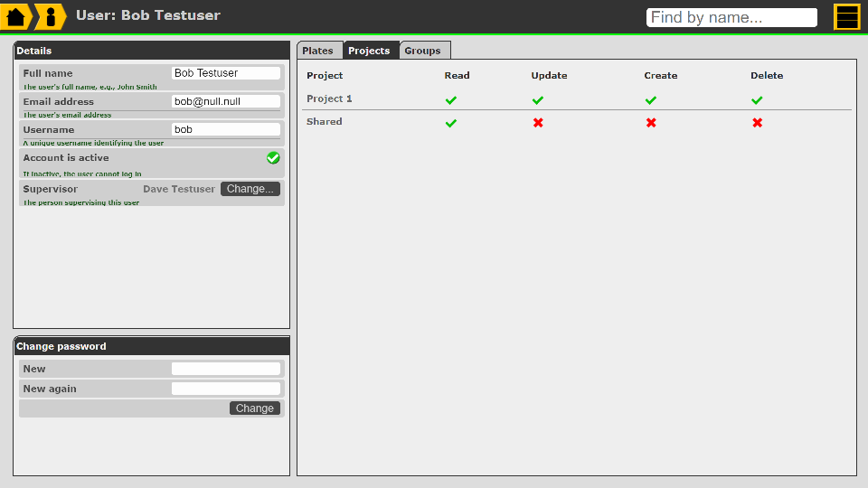The width and height of the screenshot is (868, 488).
Task: Toggle the Account is active checkmark
Action: coord(273,158)
